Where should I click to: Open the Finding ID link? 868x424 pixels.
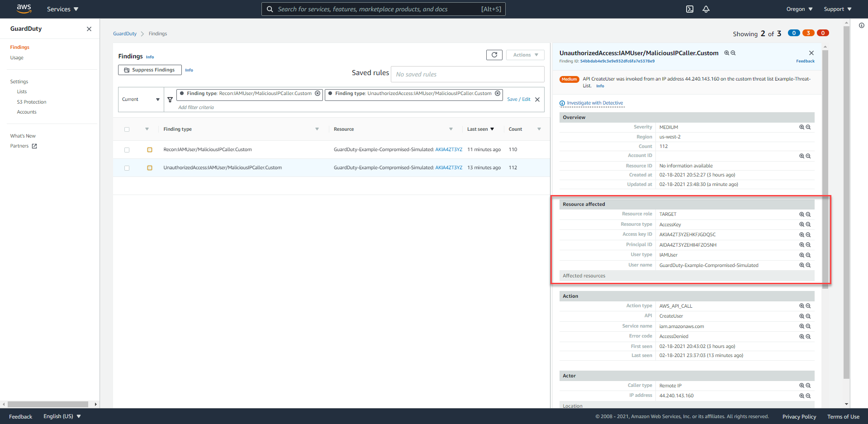(x=617, y=61)
